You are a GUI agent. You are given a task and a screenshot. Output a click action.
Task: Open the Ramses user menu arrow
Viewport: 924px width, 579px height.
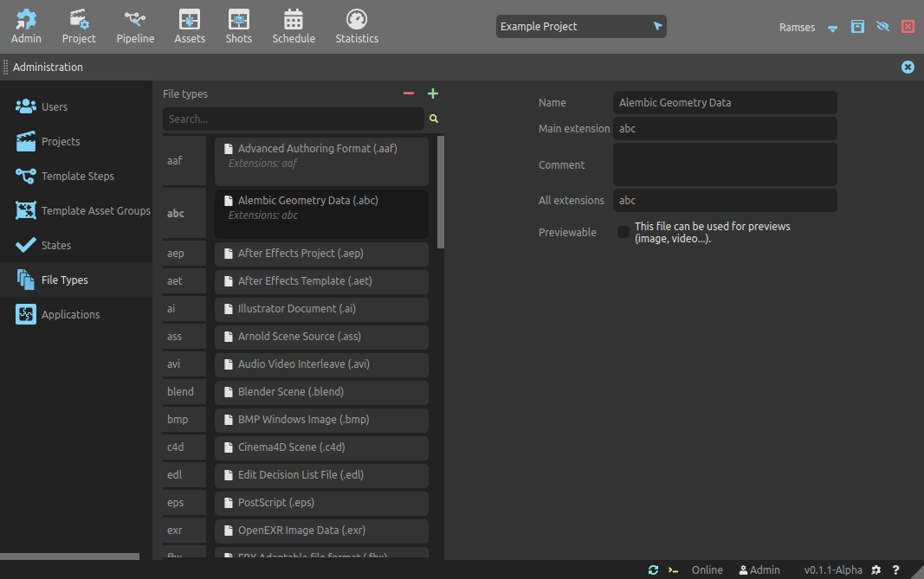click(x=832, y=28)
